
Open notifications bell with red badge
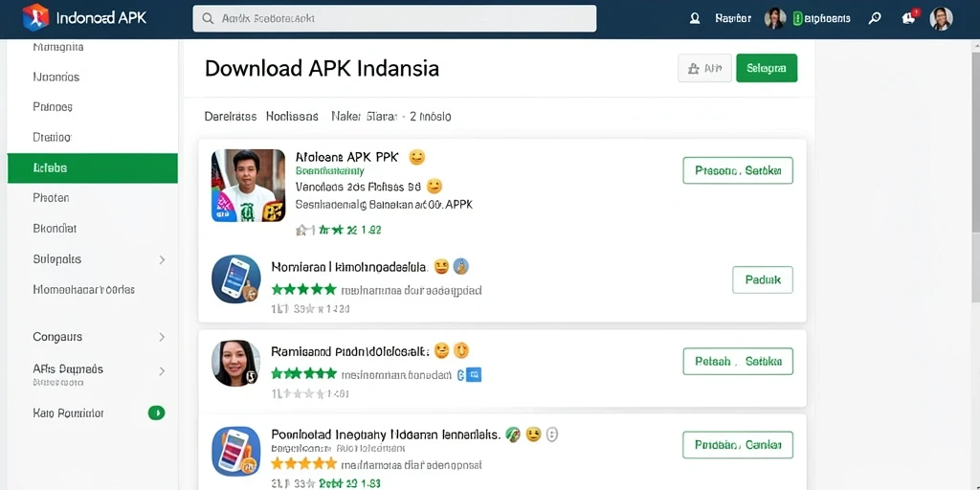909,17
